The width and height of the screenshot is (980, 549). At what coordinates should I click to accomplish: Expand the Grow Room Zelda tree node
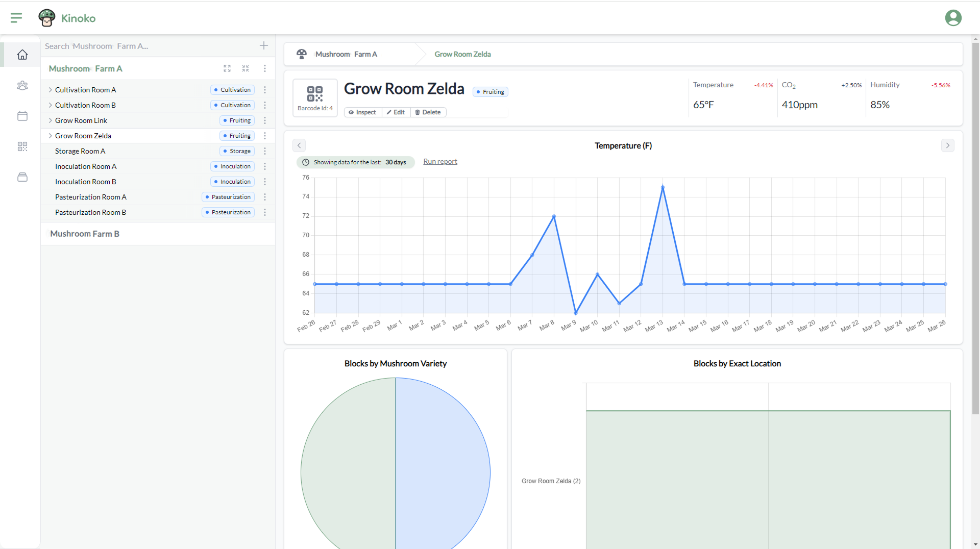click(x=50, y=136)
